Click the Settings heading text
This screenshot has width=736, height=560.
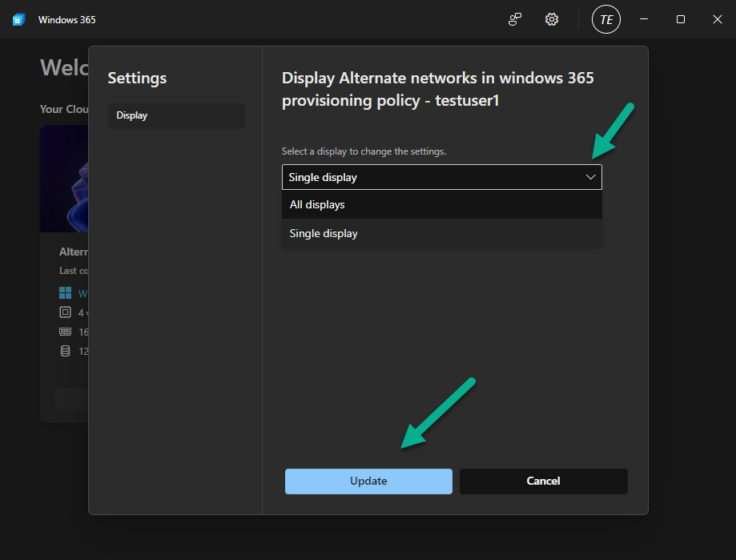[x=137, y=78]
